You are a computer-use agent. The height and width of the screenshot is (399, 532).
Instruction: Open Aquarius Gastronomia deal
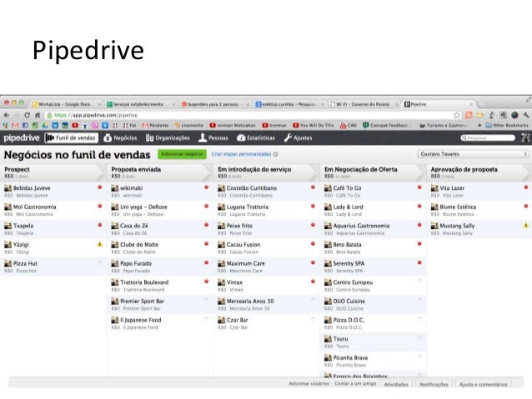pyautogui.click(x=374, y=229)
